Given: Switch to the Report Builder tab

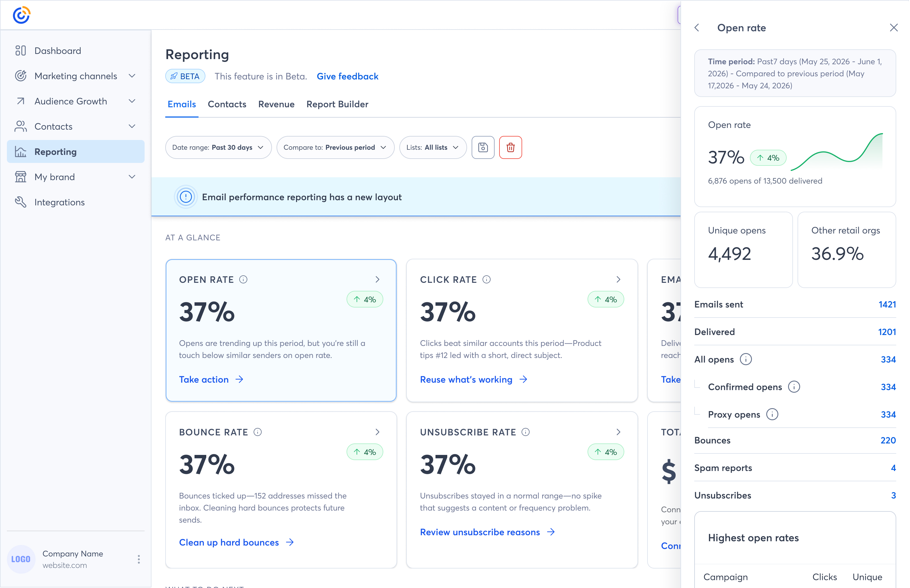Looking at the screenshot, I should pyautogui.click(x=337, y=104).
